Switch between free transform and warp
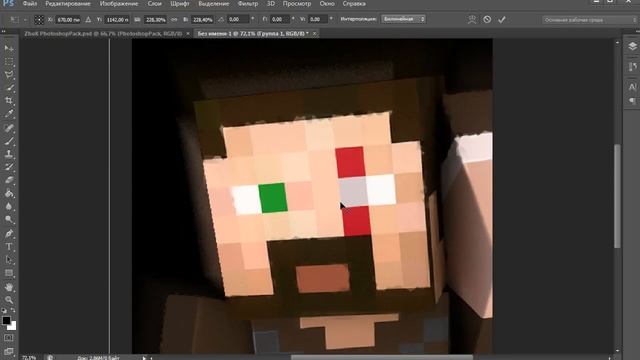 (x=472, y=19)
